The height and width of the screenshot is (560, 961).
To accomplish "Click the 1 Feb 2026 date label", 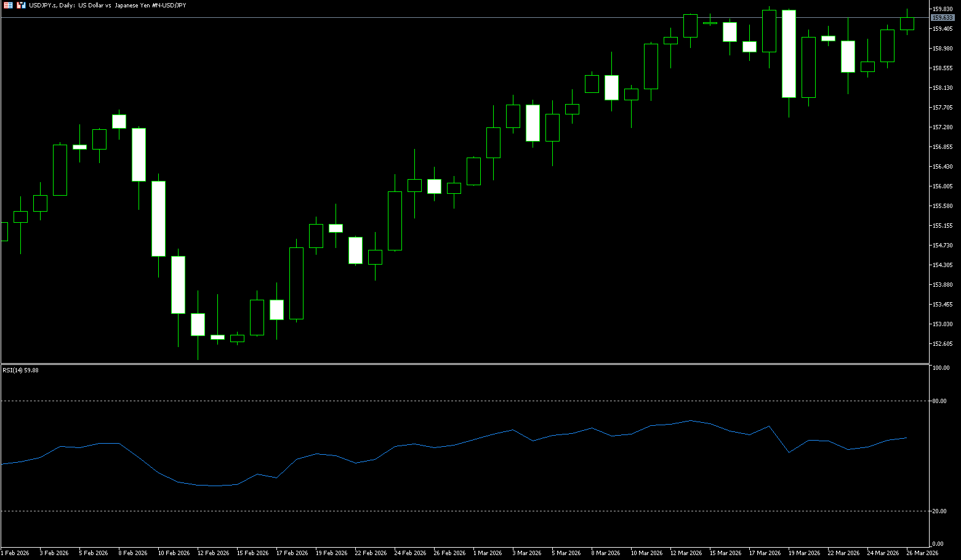I will point(15,553).
